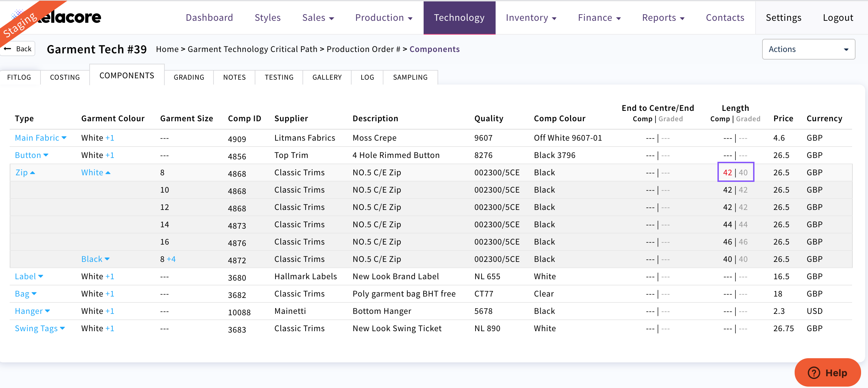Open the SAMPLING tab

410,77
